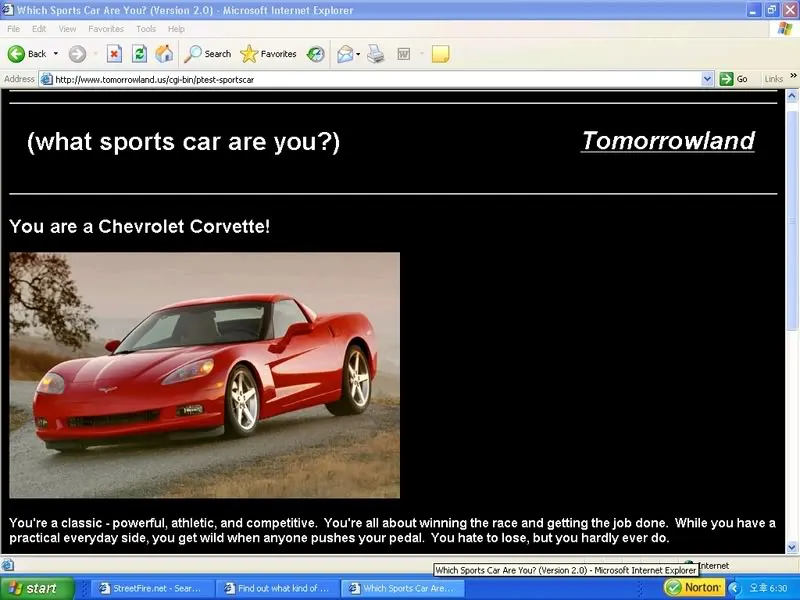Go back with the Back arrow button
Image resolution: width=800 pixels, height=600 pixels.
(27, 54)
